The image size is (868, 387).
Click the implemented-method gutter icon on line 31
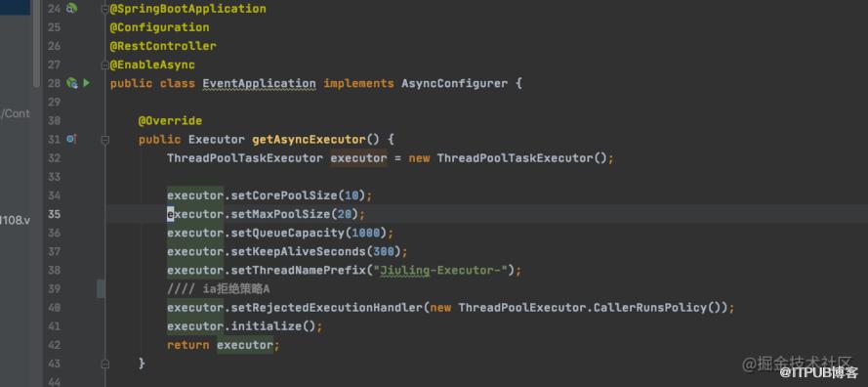71,139
